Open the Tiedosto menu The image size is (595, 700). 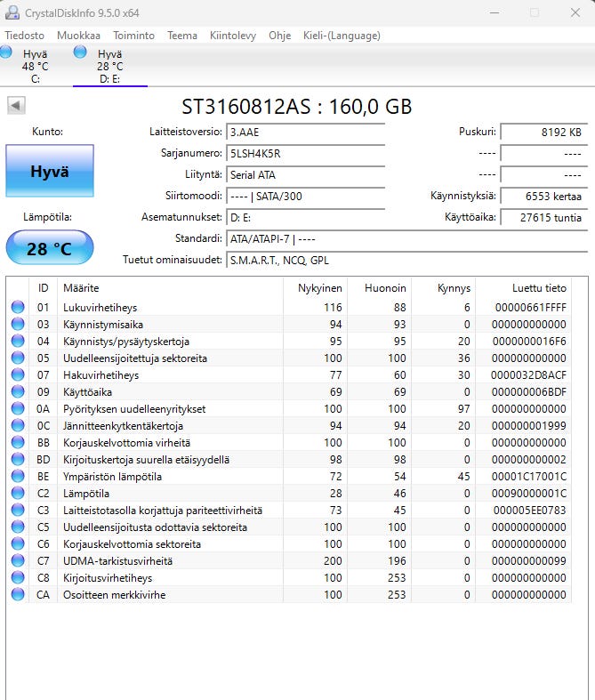(24, 36)
